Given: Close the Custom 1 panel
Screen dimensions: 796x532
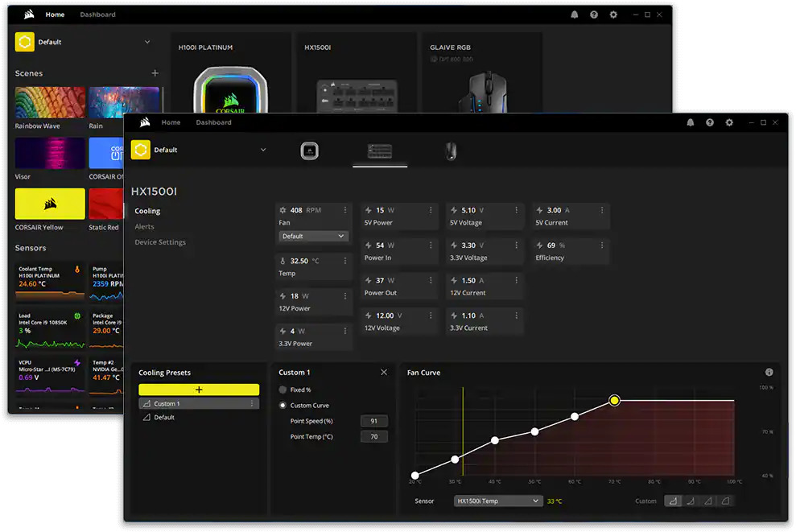Looking at the screenshot, I should (384, 372).
